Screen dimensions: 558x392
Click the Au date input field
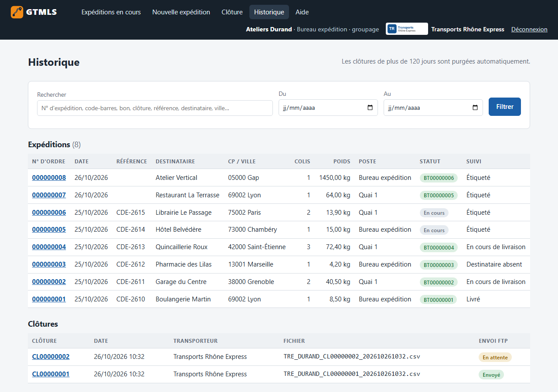(x=433, y=108)
